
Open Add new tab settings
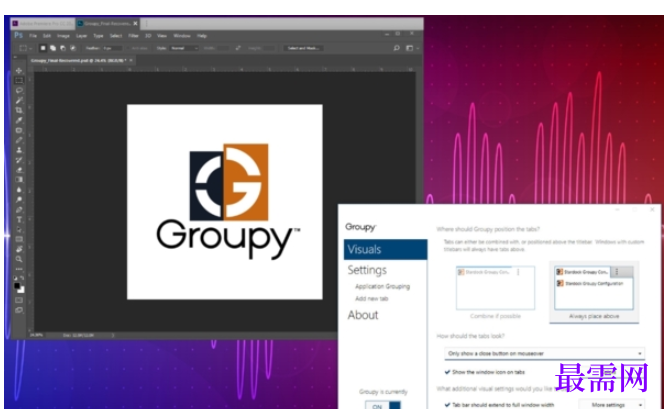pos(371,299)
